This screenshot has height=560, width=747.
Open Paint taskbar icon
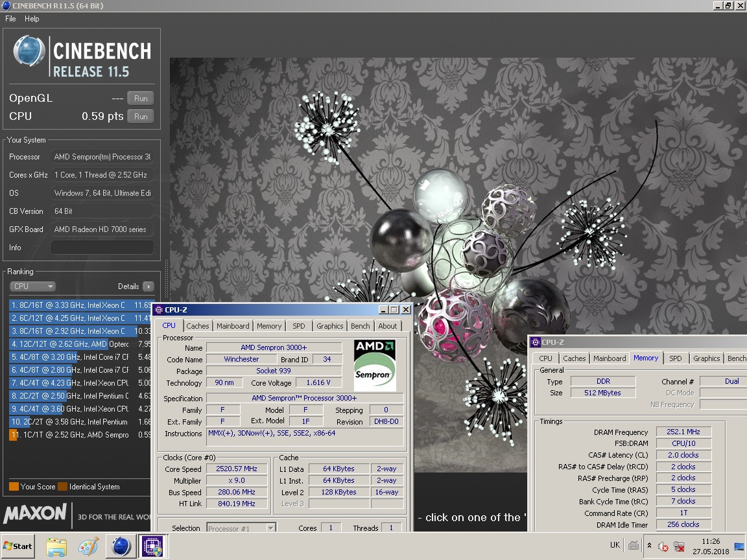point(89,546)
